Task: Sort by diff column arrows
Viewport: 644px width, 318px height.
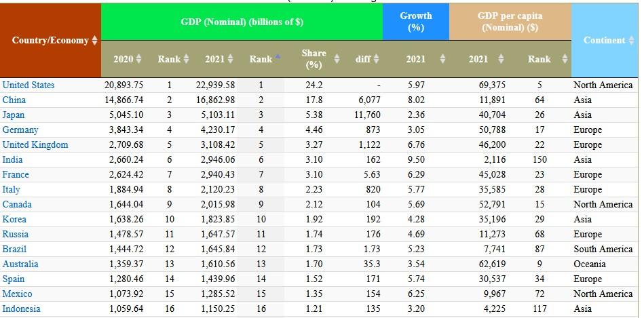Action: (376, 59)
